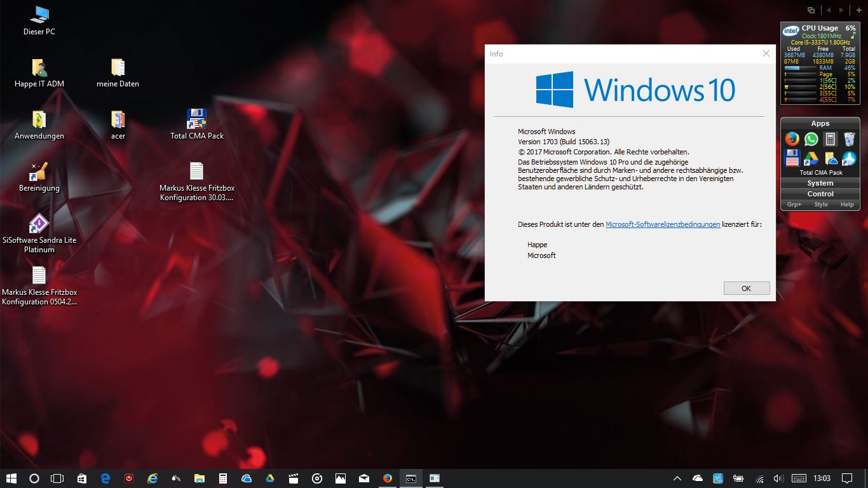
Task: Click the blue airplane icon in Apps gadget
Action: [850, 158]
